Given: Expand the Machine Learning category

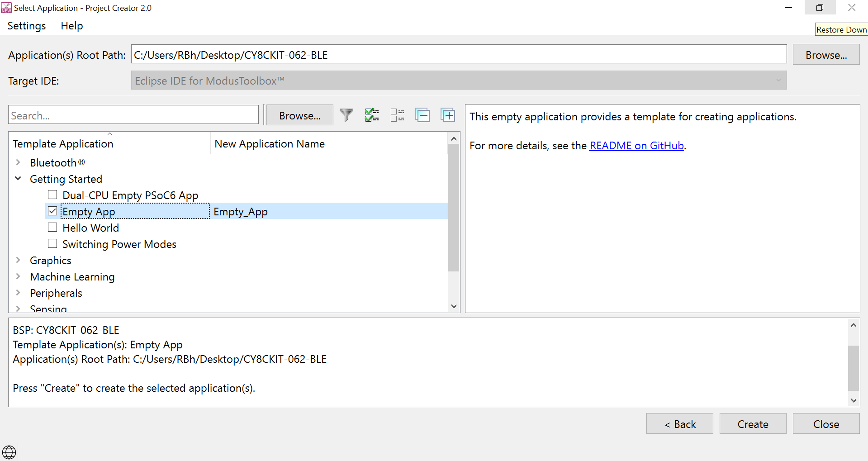Looking at the screenshot, I should pyautogui.click(x=18, y=276).
